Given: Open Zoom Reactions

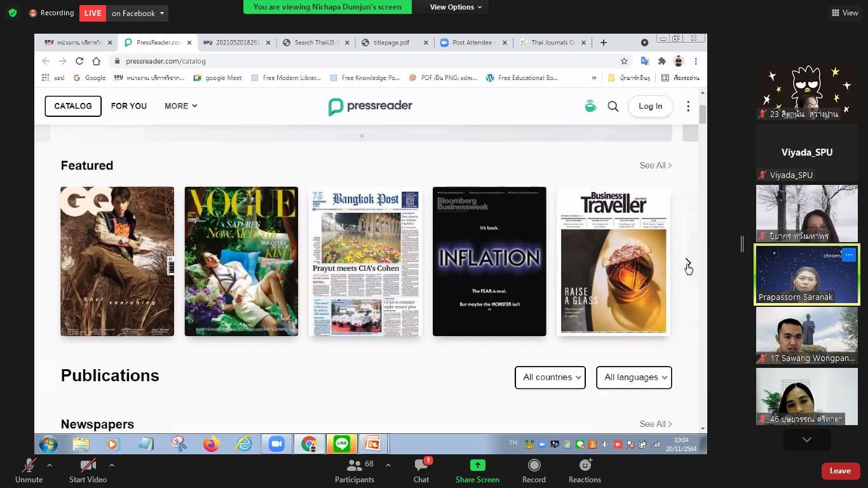Looking at the screenshot, I should 585,471.
